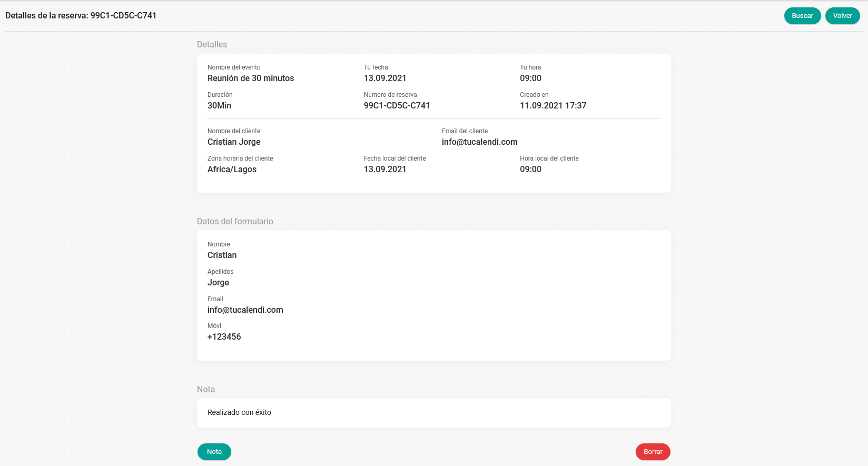Select page title 'Detalles de la reserva: 99C1-CD5C-C741'
The image size is (868, 466).
[81, 16]
